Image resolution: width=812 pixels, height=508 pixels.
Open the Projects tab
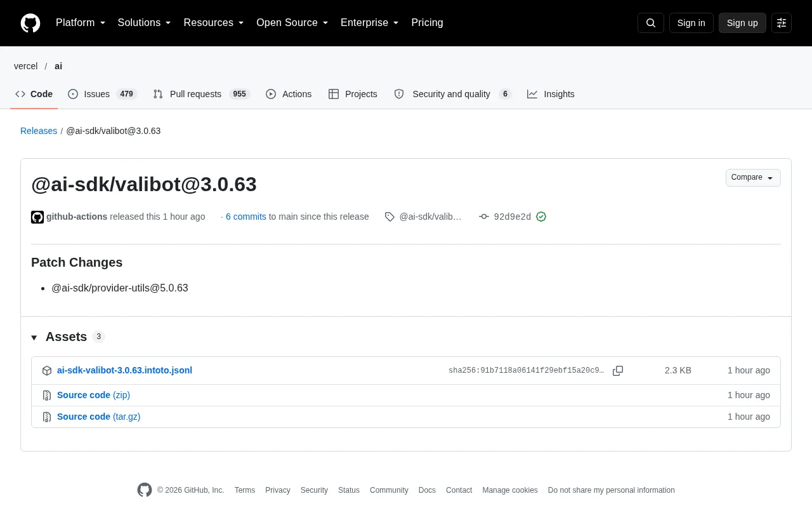click(x=353, y=94)
